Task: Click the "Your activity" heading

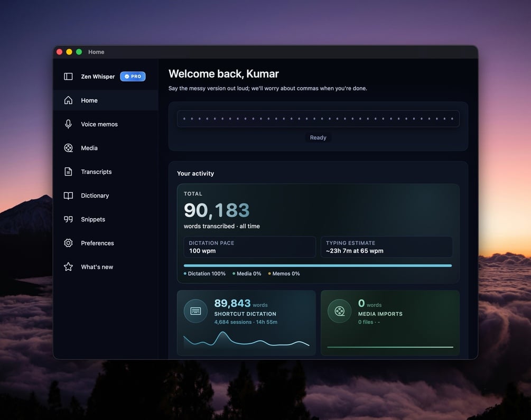Action: tap(195, 173)
